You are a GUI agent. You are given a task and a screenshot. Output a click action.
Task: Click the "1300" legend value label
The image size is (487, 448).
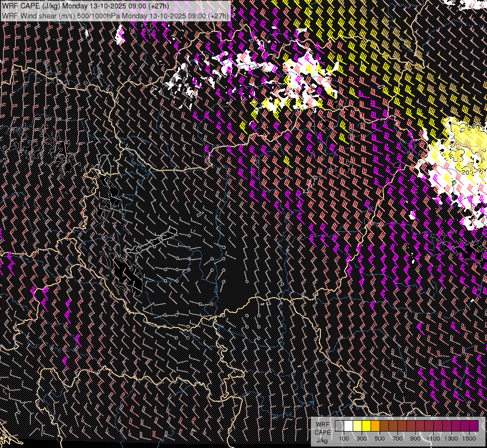(451, 439)
